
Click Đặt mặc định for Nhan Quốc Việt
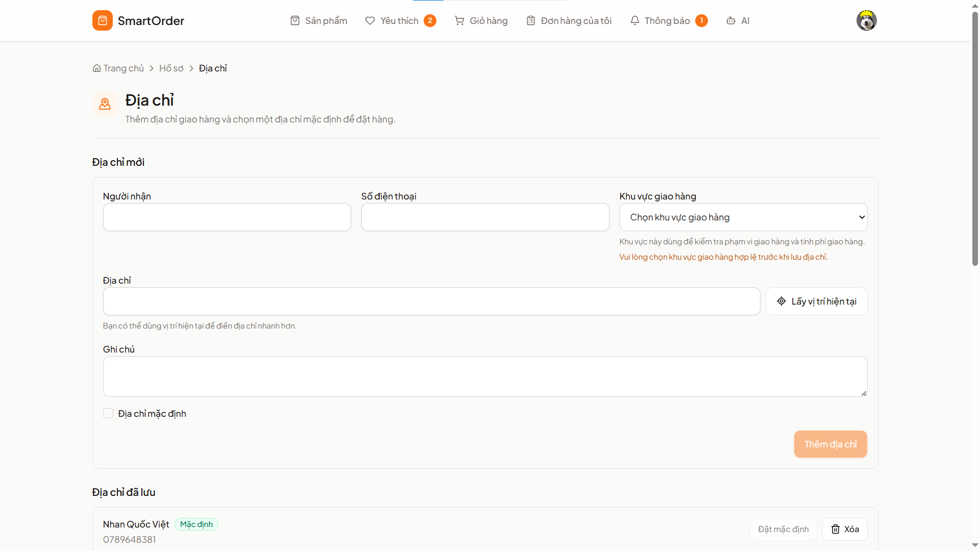[x=783, y=529]
